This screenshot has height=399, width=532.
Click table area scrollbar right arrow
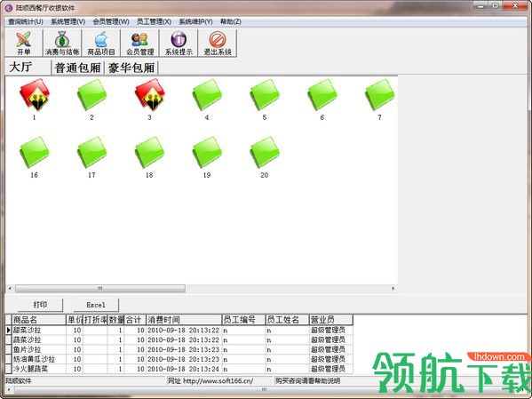click(393, 289)
